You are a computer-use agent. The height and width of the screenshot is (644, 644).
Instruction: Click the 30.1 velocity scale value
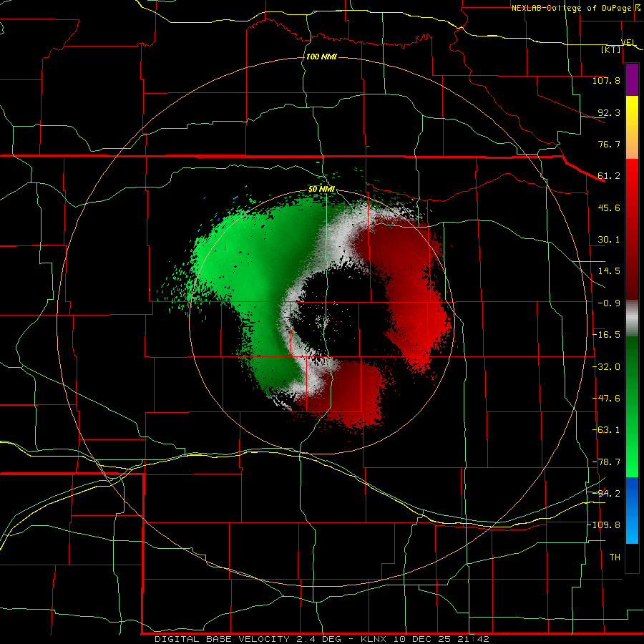coord(609,240)
